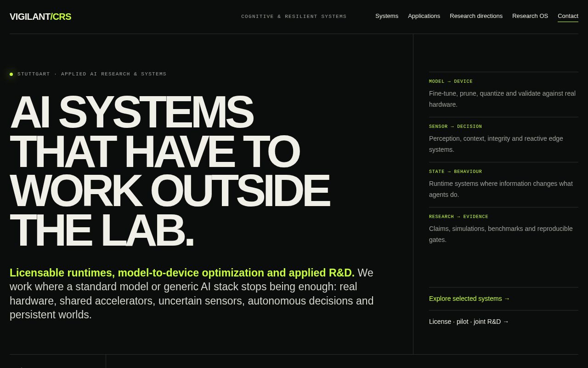Click the SENSOR → DECISION label
588x368 pixels.
click(x=456, y=126)
